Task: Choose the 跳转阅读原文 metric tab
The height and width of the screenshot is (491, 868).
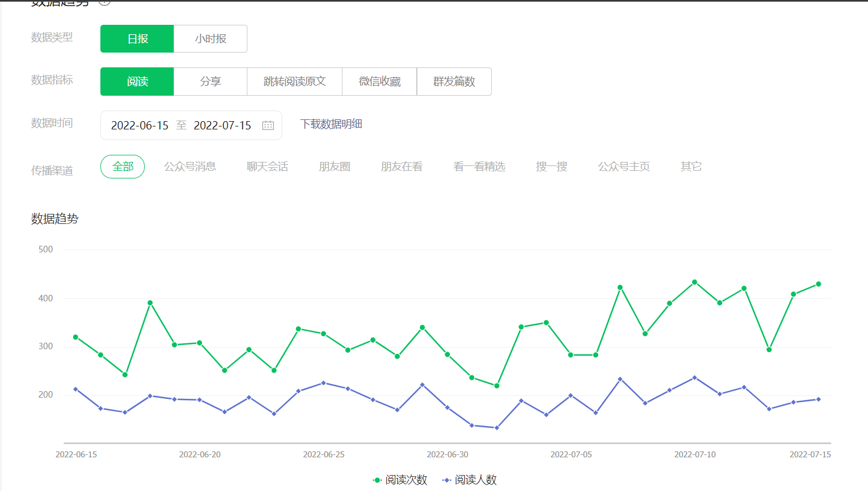Action: (x=295, y=81)
